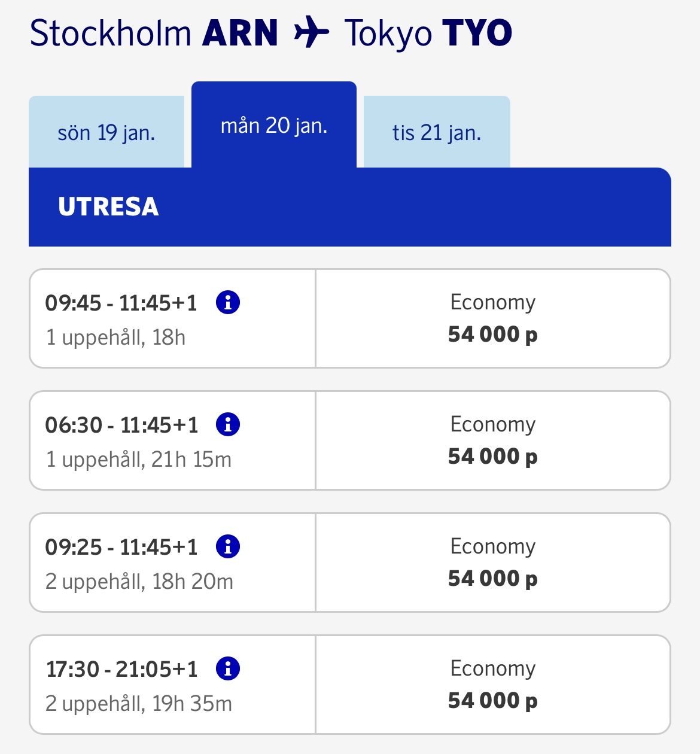Book Economy fare for 17:30 flight
This screenshot has width=700, height=754.
coord(492,685)
